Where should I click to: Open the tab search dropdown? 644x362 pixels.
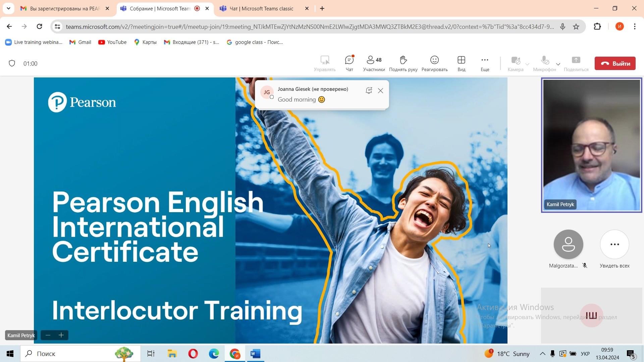point(8,8)
